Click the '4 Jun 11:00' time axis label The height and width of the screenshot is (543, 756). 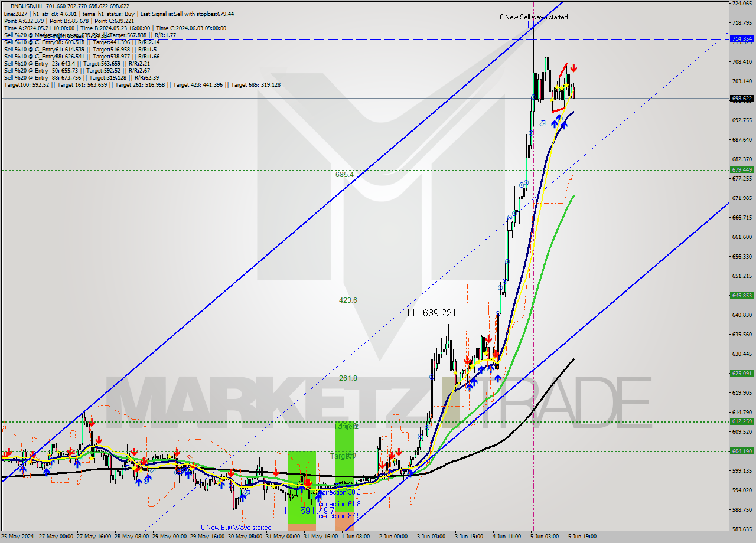(507, 537)
